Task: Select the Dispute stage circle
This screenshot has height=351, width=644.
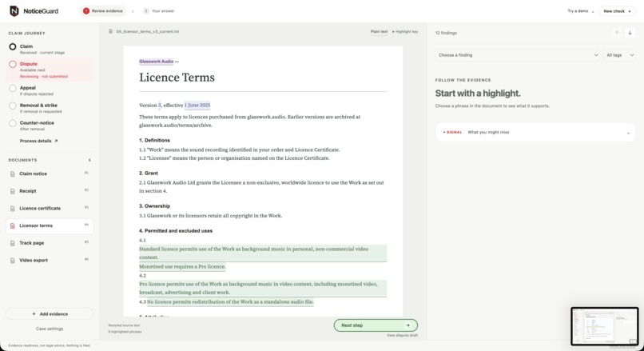Action: [13, 64]
